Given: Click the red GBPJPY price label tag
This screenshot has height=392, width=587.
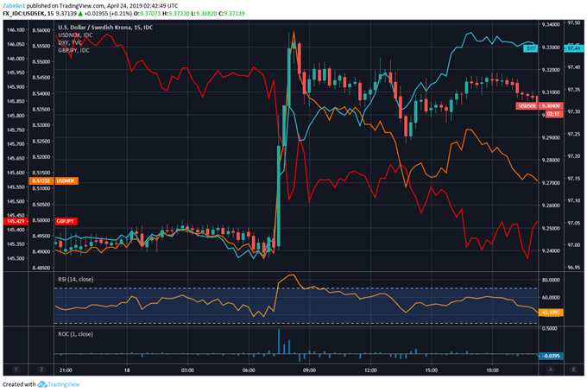Looking at the screenshot, I should pos(66,221).
